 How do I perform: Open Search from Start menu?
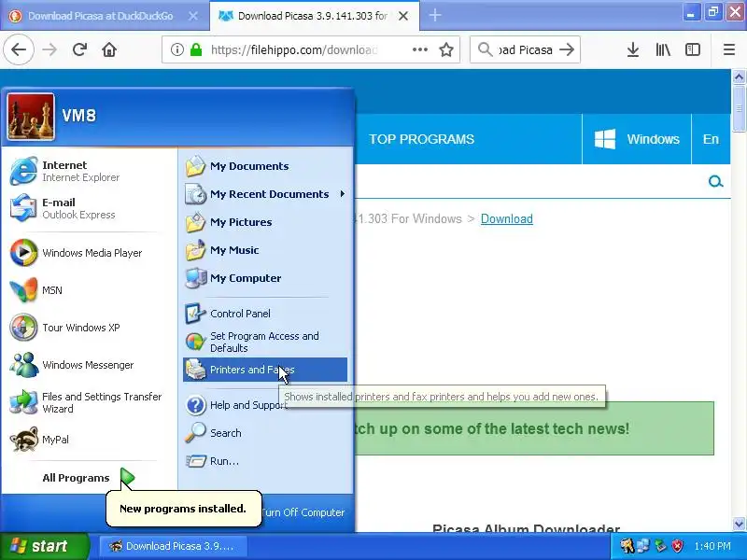tap(265, 433)
